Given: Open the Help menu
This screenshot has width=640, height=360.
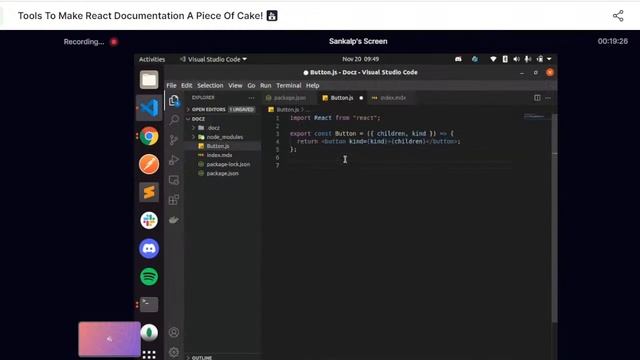Looking at the screenshot, I should [313, 86].
